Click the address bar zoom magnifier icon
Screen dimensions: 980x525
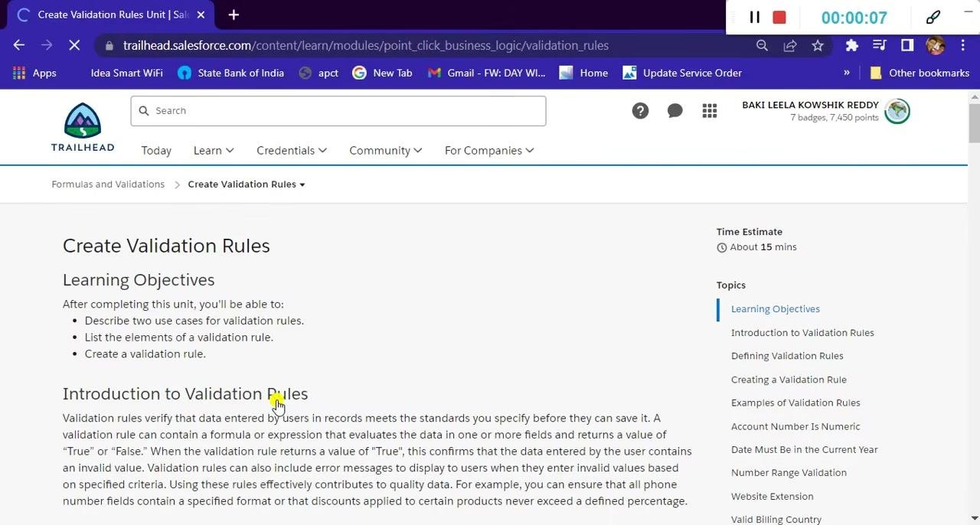point(762,45)
